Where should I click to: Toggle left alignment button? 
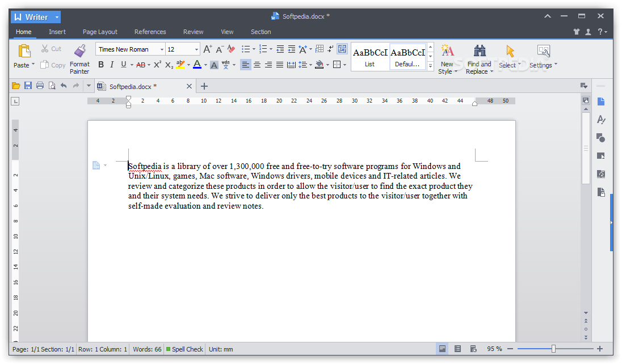coord(246,65)
